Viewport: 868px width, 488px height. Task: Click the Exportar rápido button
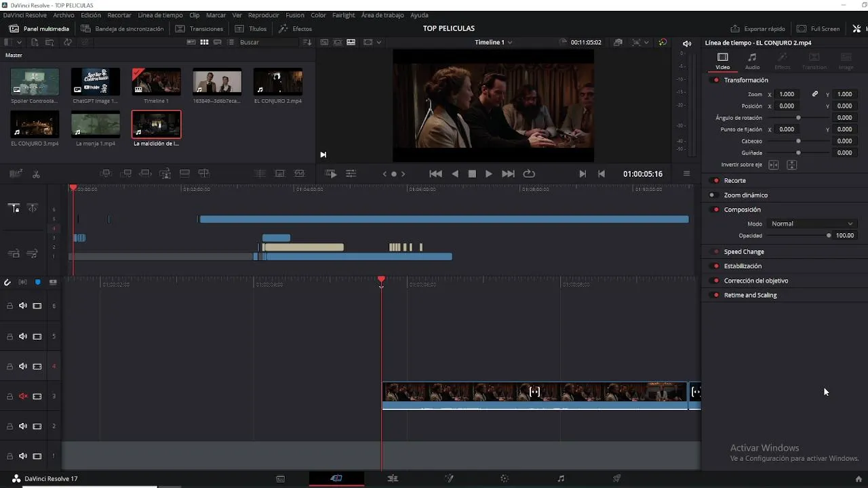click(757, 29)
